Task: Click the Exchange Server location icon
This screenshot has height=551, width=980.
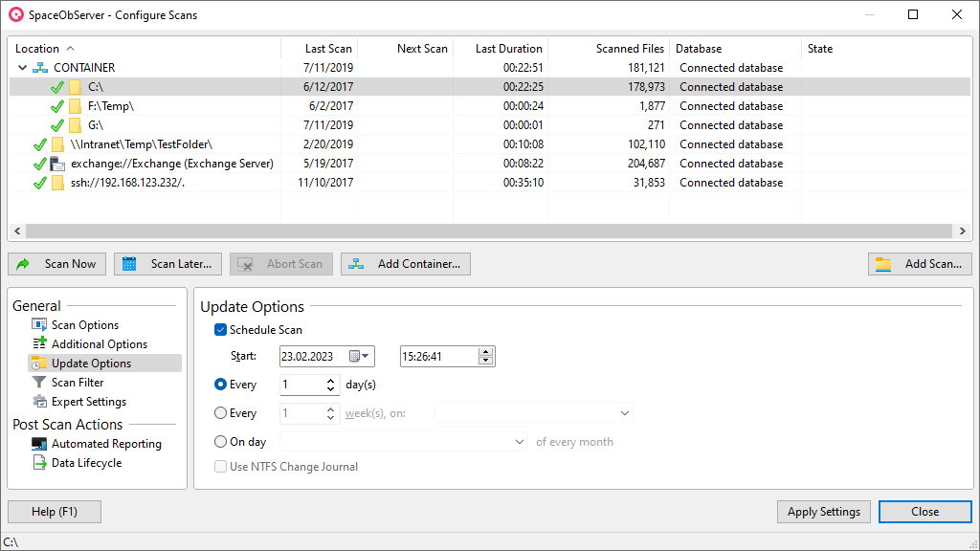Action: [57, 164]
